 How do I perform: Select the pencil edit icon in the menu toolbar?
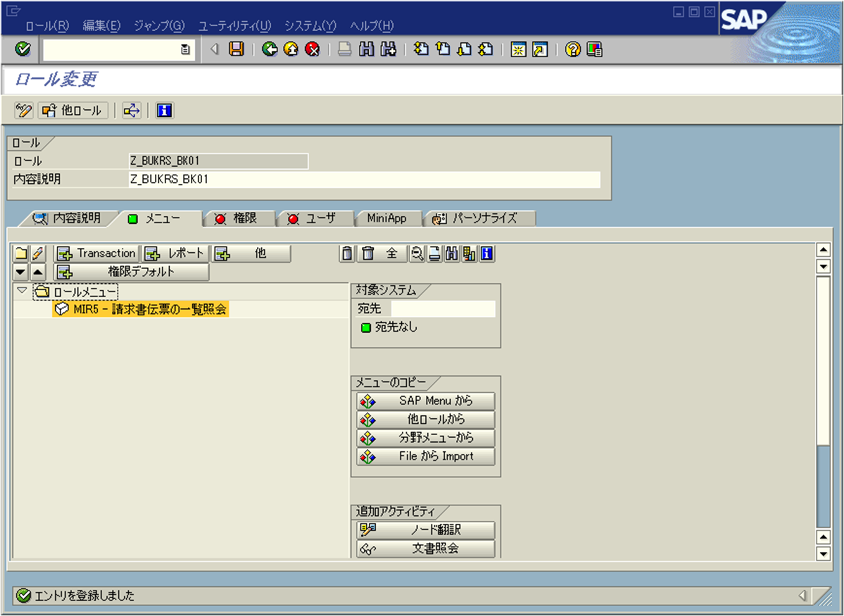coord(38,253)
